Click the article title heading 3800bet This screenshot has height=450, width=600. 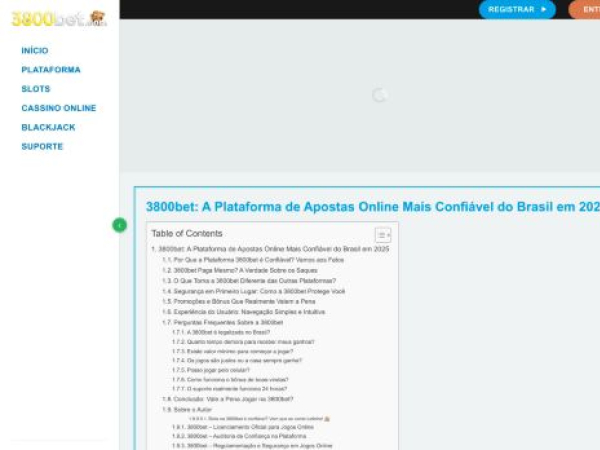(372, 207)
